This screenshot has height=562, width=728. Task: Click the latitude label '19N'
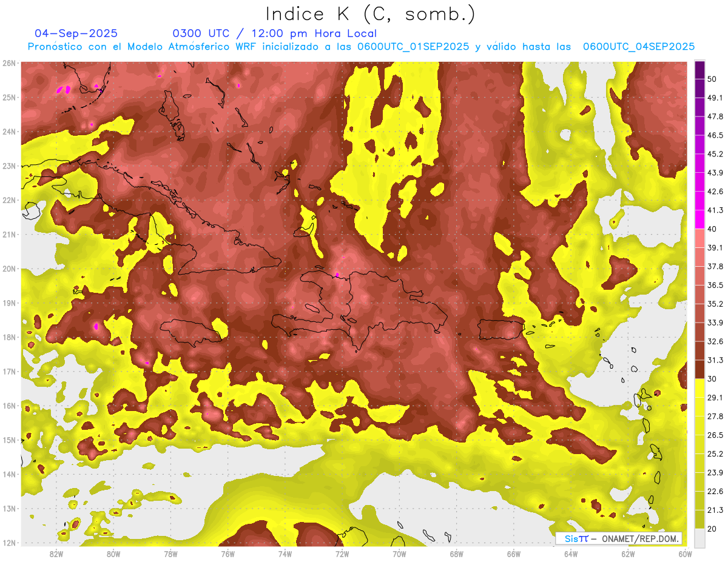pos(9,303)
